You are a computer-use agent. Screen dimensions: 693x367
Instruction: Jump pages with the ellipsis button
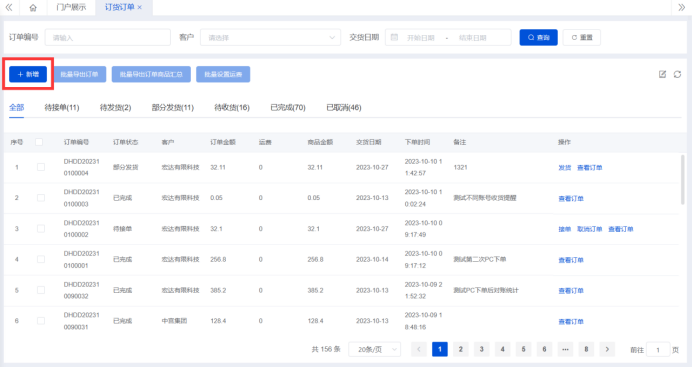click(565, 349)
